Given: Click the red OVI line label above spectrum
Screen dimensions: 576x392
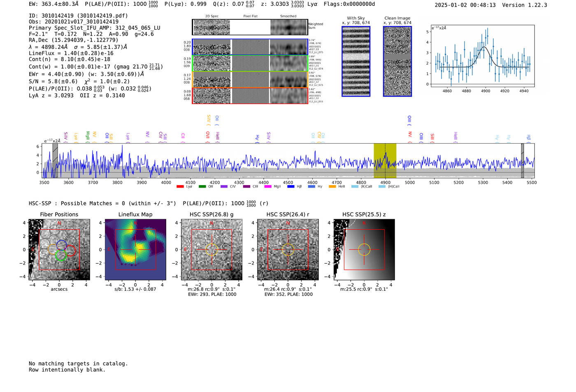Looking at the screenshot, I should [x=208, y=137].
